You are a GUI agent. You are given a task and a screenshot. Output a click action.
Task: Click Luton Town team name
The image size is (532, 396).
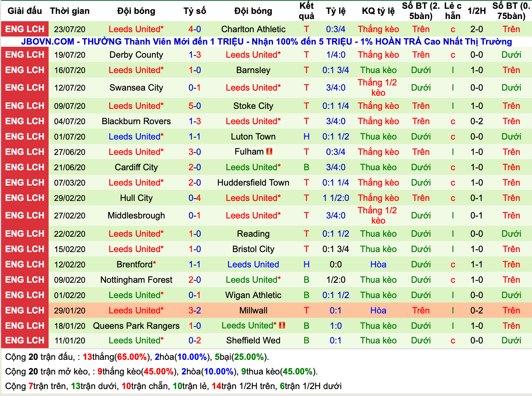(x=253, y=137)
